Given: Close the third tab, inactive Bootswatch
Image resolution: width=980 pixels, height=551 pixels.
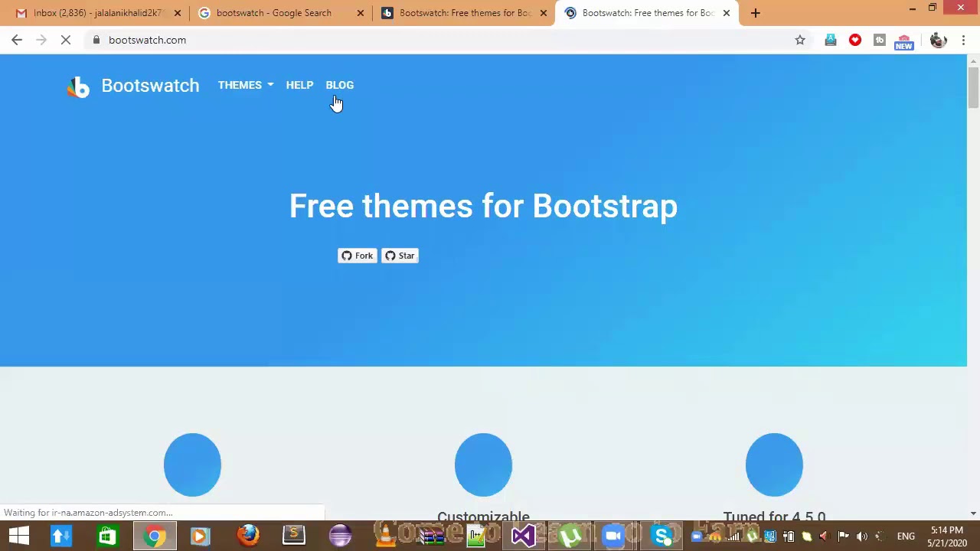Looking at the screenshot, I should (x=544, y=13).
